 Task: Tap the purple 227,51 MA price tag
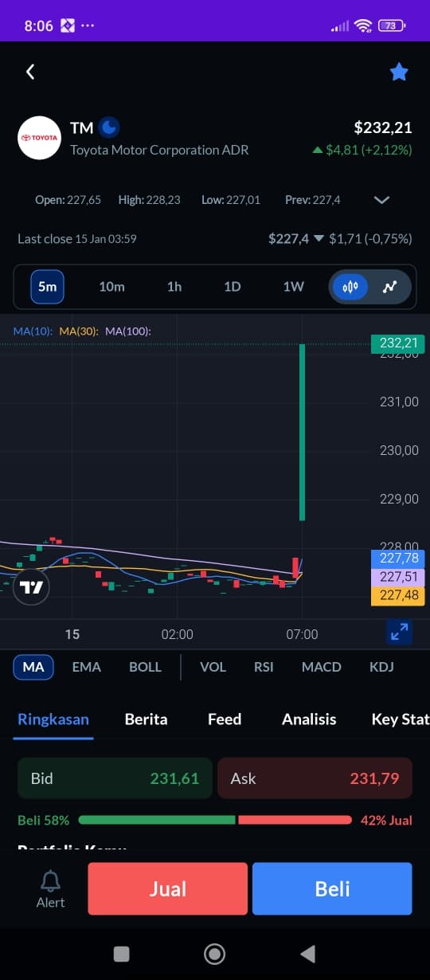(x=397, y=577)
